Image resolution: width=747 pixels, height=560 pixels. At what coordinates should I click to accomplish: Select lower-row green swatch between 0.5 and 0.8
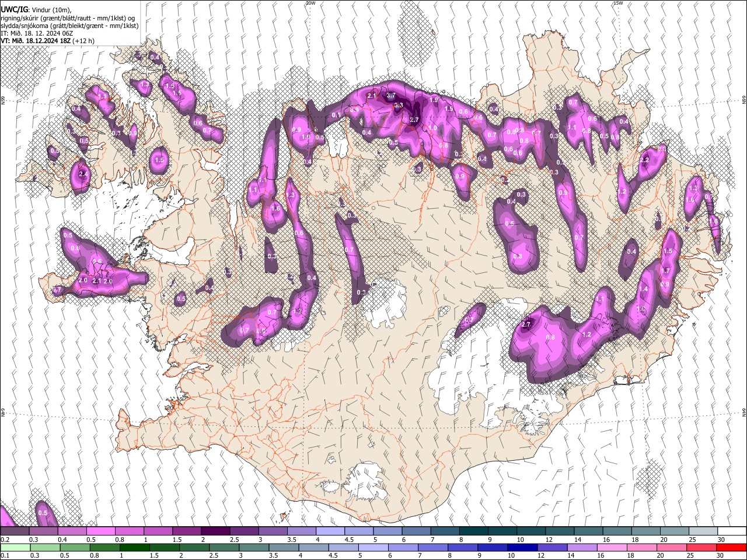75,547
